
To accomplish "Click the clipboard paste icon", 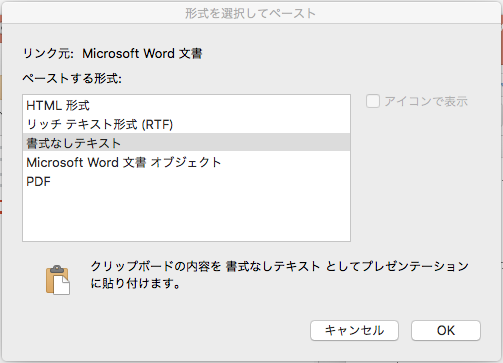I will tap(58, 280).
